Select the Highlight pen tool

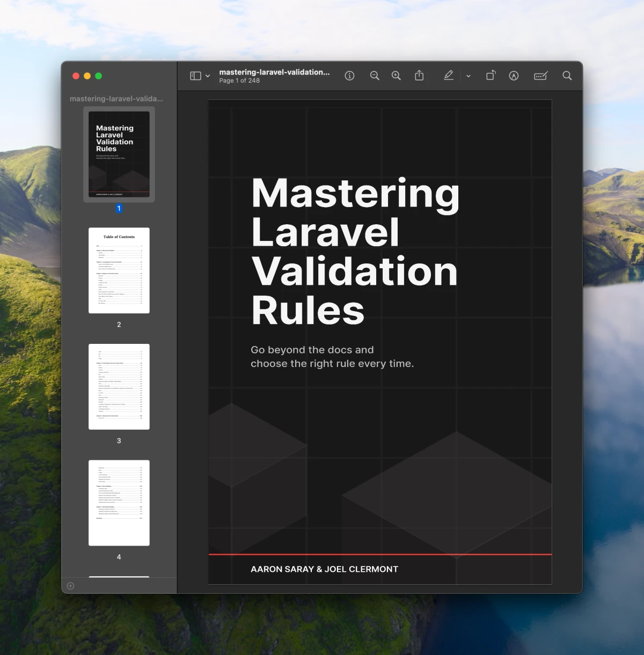[x=449, y=76]
